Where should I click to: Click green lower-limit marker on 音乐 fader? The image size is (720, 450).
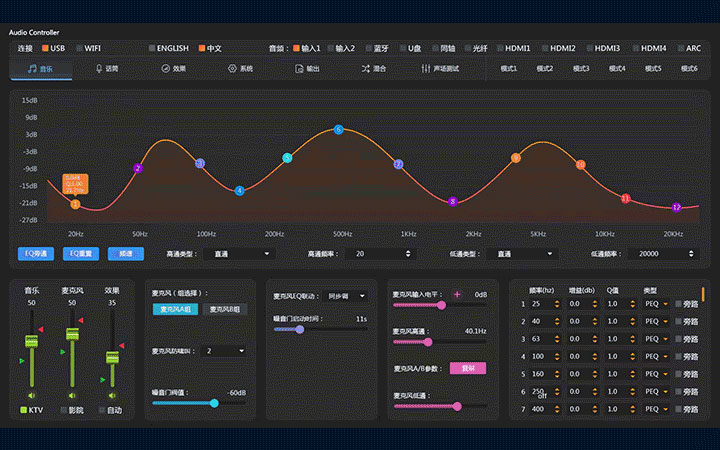pos(22,361)
